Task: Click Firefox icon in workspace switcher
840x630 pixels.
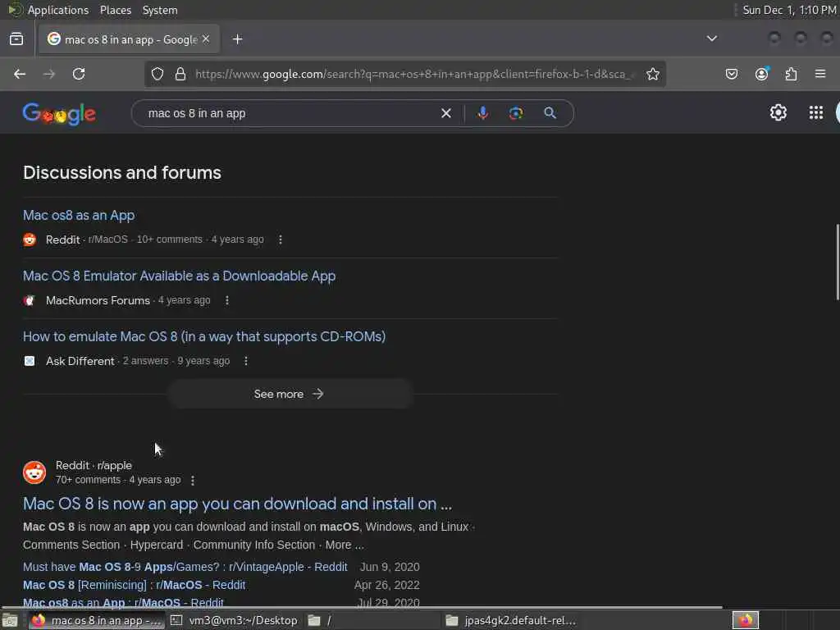Action: [745, 620]
